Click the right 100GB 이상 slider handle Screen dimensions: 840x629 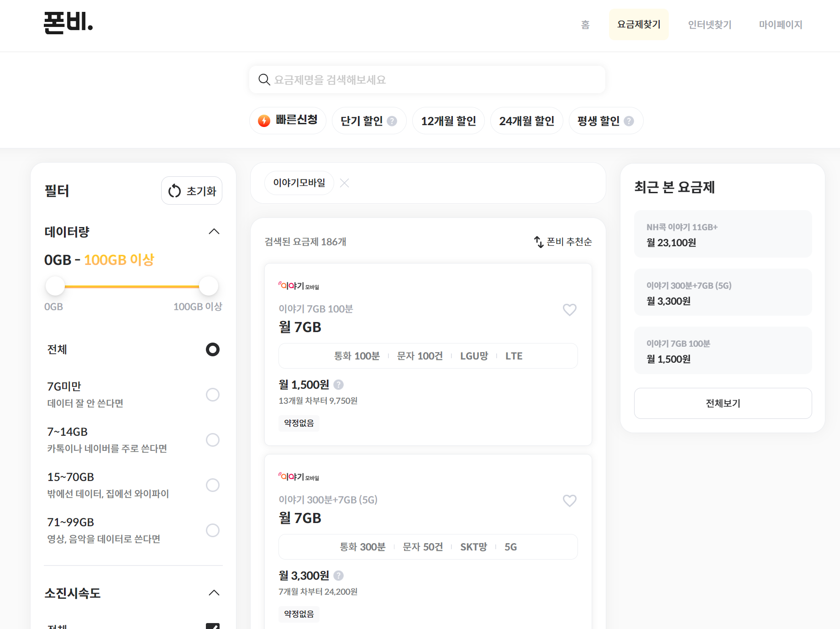pyautogui.click(x=209, y=286)
